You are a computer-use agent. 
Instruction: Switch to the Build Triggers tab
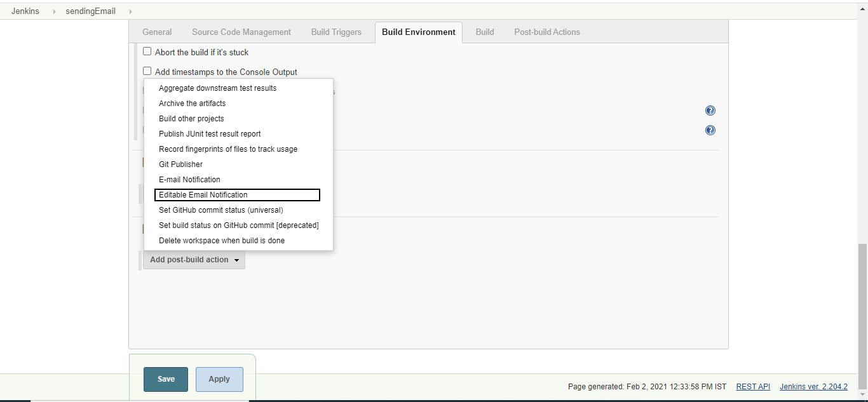pos(336,32)
